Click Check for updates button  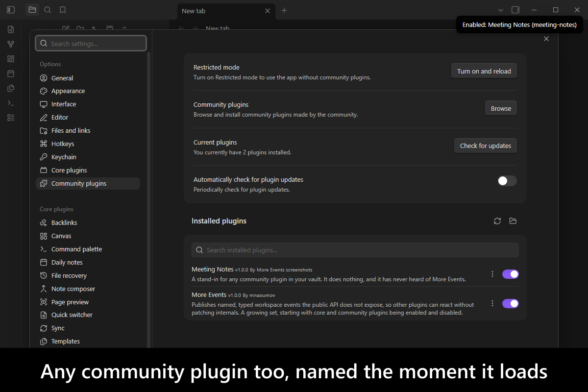point(486,146)
